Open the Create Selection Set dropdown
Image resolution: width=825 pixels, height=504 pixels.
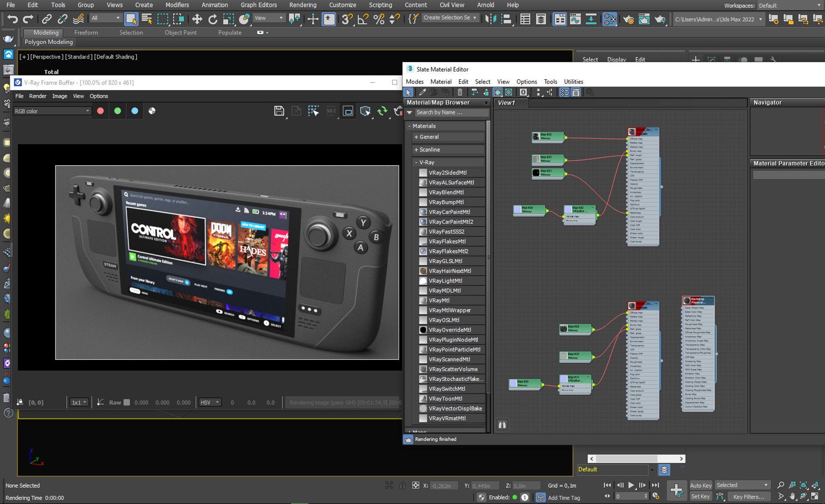(450, 18)
